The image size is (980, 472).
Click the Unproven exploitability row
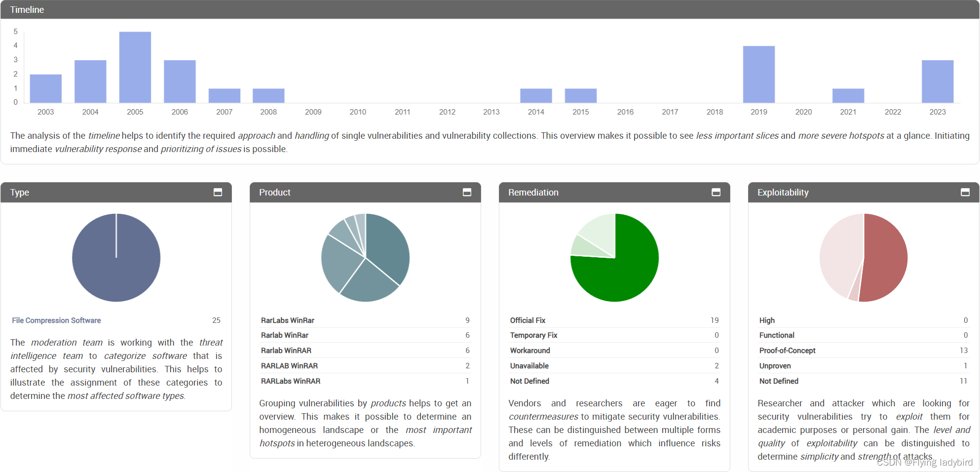click(864, 366)
